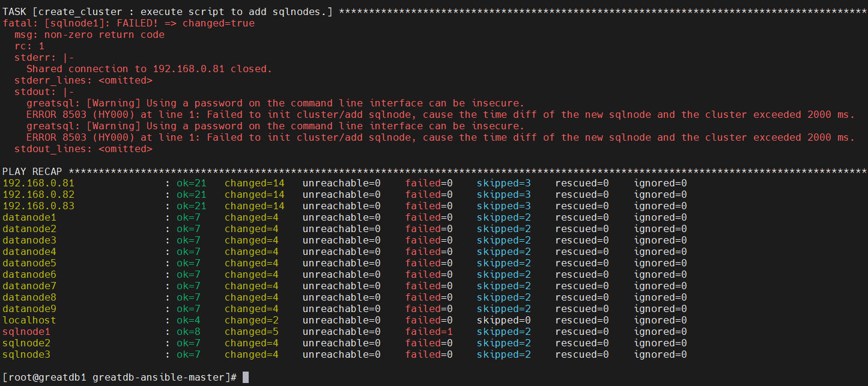Click the red sqlnode1 host name in recap
This screenshot has height=386, width=868.
tap(26, 332)
